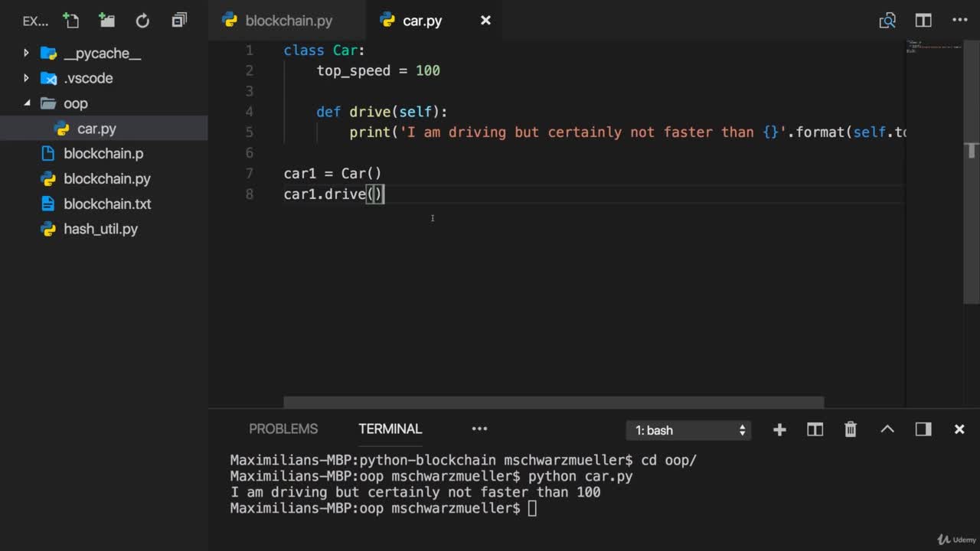Click the 'def drive(self):' line
The height and width of the screenshot is (551, 980).
[382, 112]
